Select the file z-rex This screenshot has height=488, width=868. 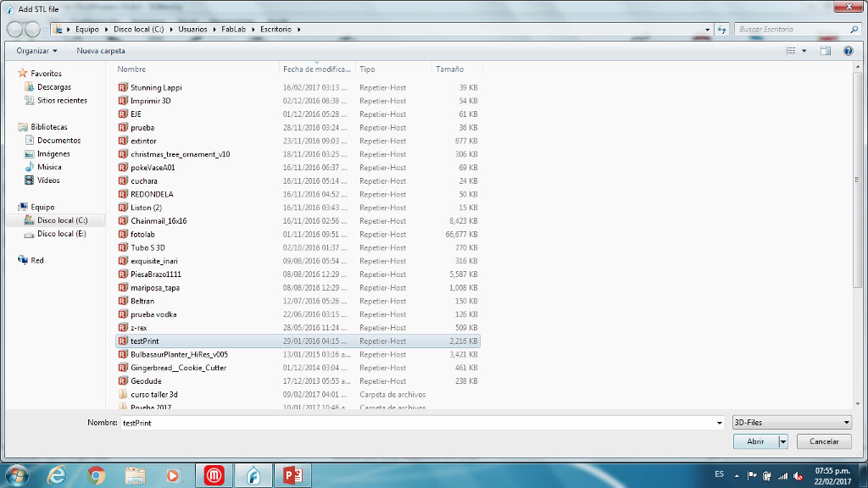[138, 328]
